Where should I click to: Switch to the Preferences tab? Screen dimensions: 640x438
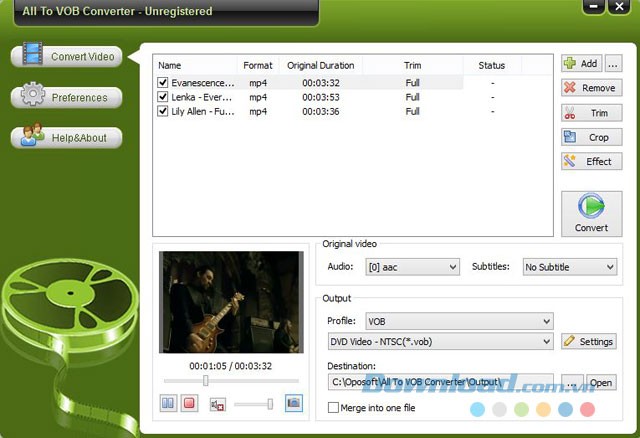tap(66, 98)
